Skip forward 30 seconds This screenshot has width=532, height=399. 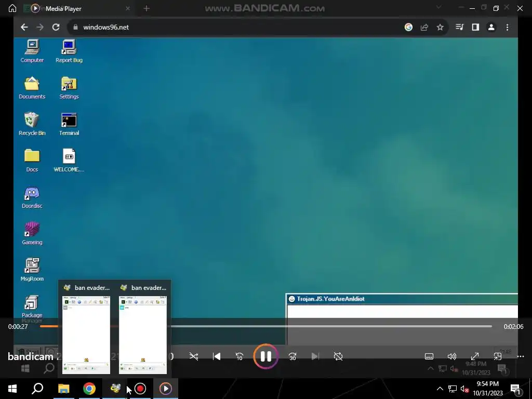click(x=292, y=356)
